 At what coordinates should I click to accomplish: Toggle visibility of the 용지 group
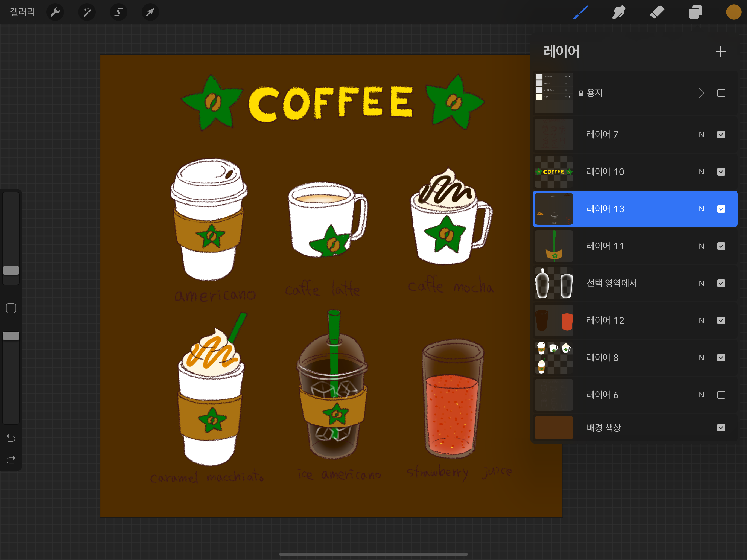coord(721,93)
